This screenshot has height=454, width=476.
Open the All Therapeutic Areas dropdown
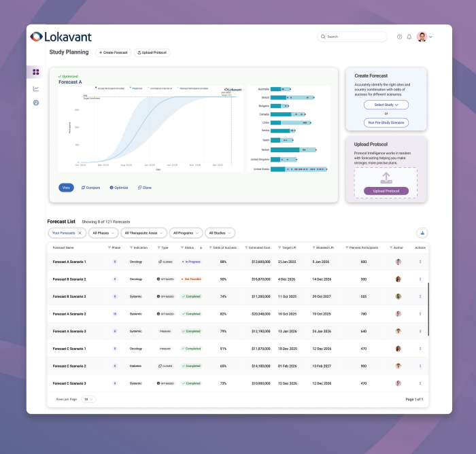click(144, 233)
